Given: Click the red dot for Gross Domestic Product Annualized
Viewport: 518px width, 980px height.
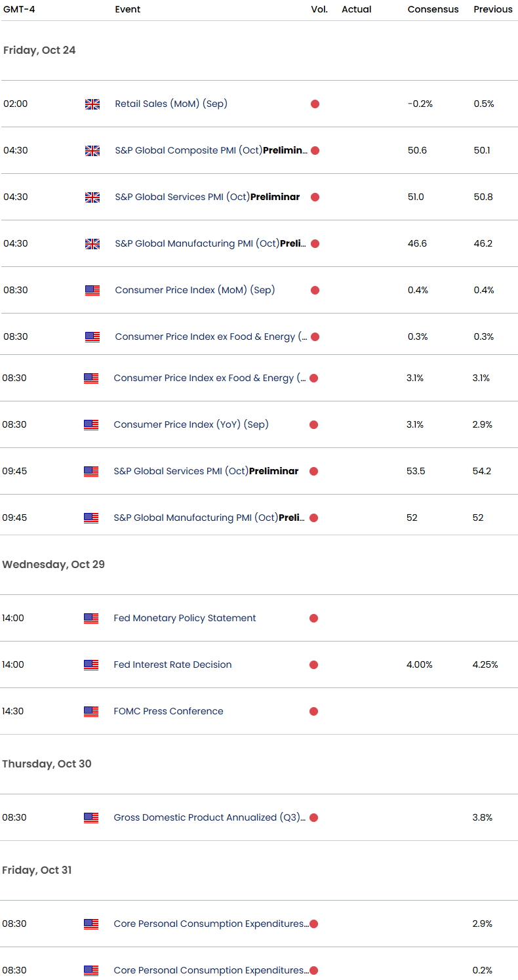Looking at the screenshot, I should [313, 817].
